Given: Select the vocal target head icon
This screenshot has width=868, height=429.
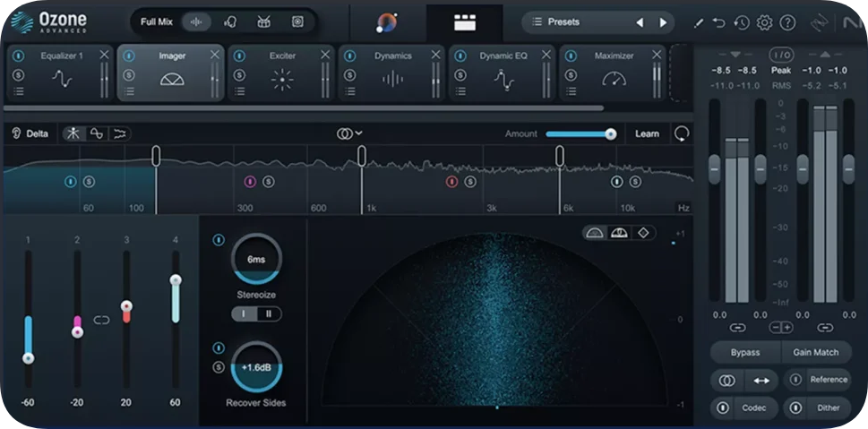Looking at the screenshot, I should (x=229, y=22).
